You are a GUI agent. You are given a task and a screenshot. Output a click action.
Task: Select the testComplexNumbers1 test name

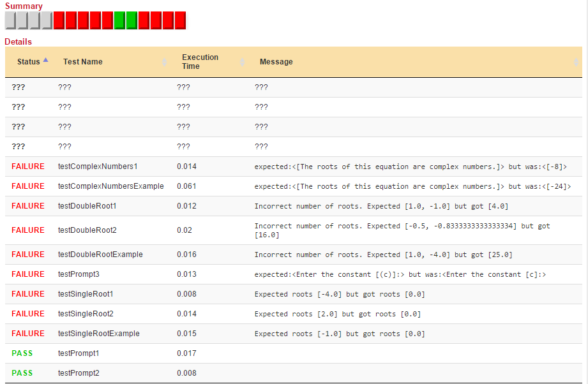pos(98,166)
